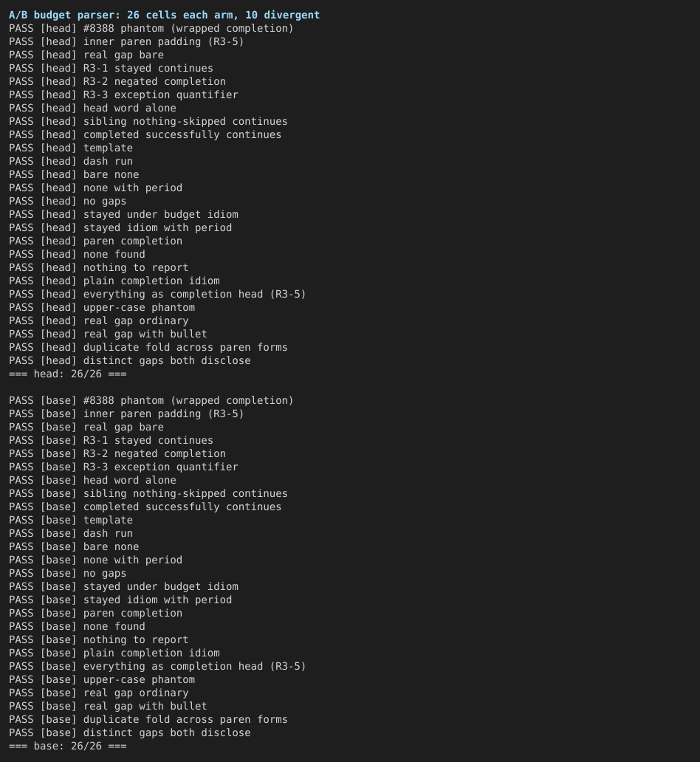Image resolution: width=700 pixels, height=762 pixels.
Task: Click base real gap bare line
Action: [x=86, y=428]
